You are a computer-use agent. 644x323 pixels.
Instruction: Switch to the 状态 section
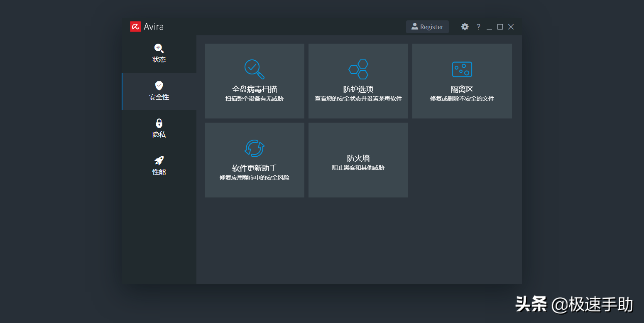tap(159, 53)
